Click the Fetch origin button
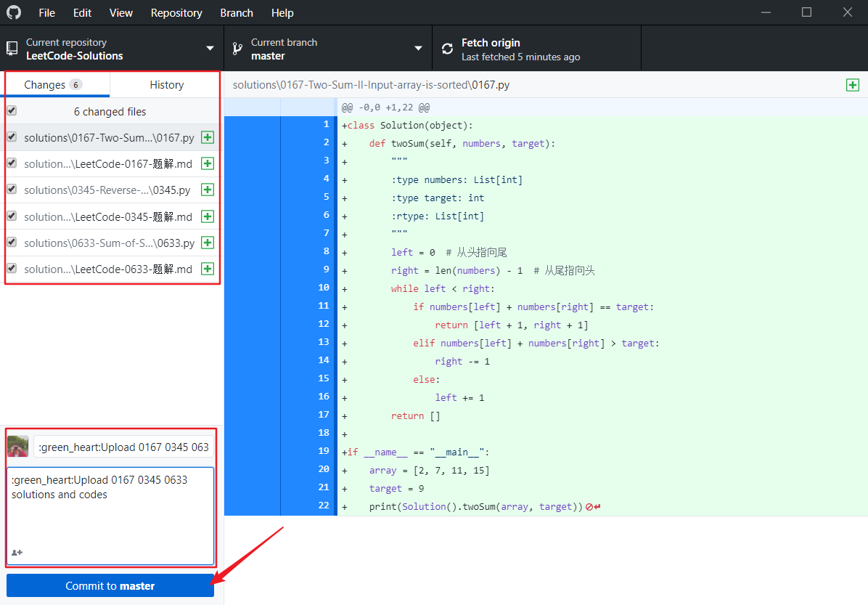 point(536,49)
